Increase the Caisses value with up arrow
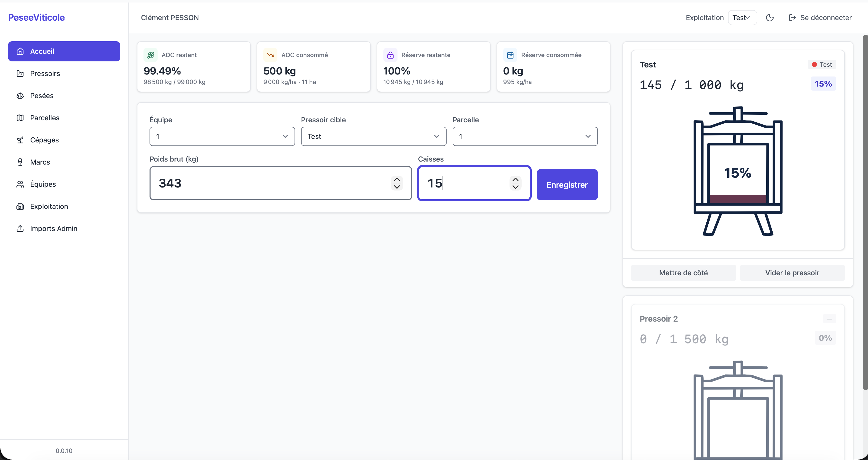This screenshot has height=460, width=868. (x=515, y=179)
